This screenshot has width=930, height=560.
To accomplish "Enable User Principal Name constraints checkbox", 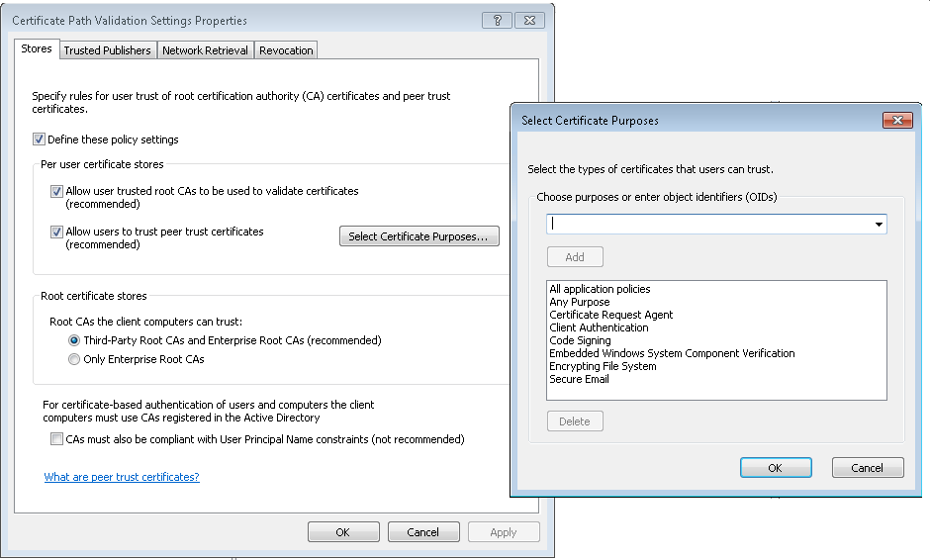I will [56, 439].
